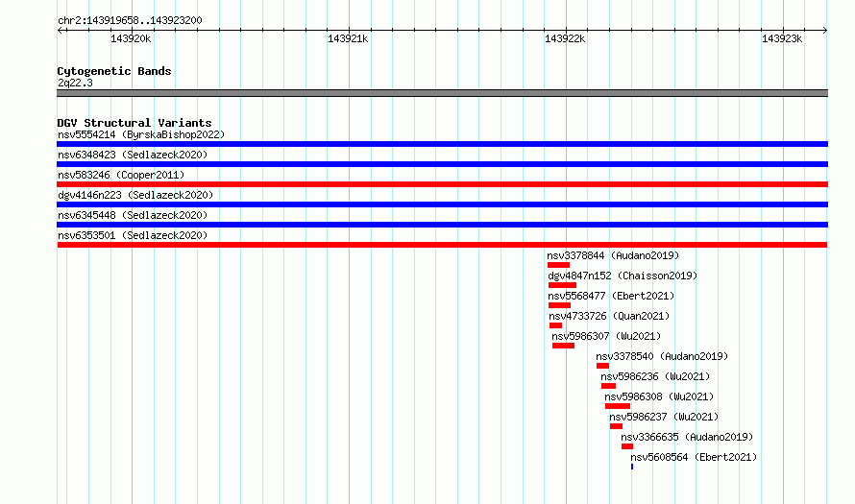
Task: Click the right arrowhead of the ruler
Action: tap(825, 30)
